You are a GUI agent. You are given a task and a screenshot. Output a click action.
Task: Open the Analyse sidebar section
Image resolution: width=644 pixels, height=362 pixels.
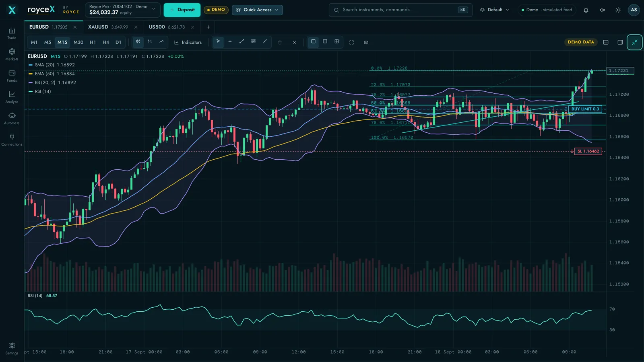click(x=12, y=97)
